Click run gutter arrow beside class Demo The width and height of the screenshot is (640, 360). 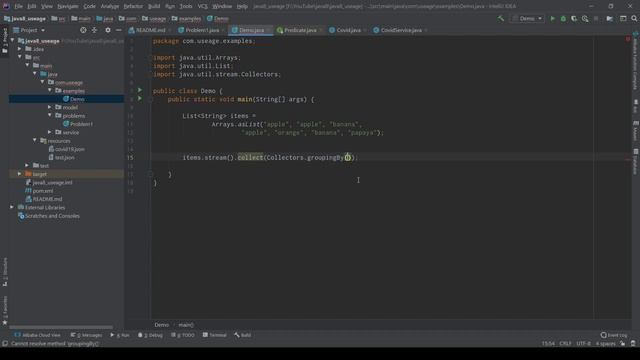(x=140, y=90)
